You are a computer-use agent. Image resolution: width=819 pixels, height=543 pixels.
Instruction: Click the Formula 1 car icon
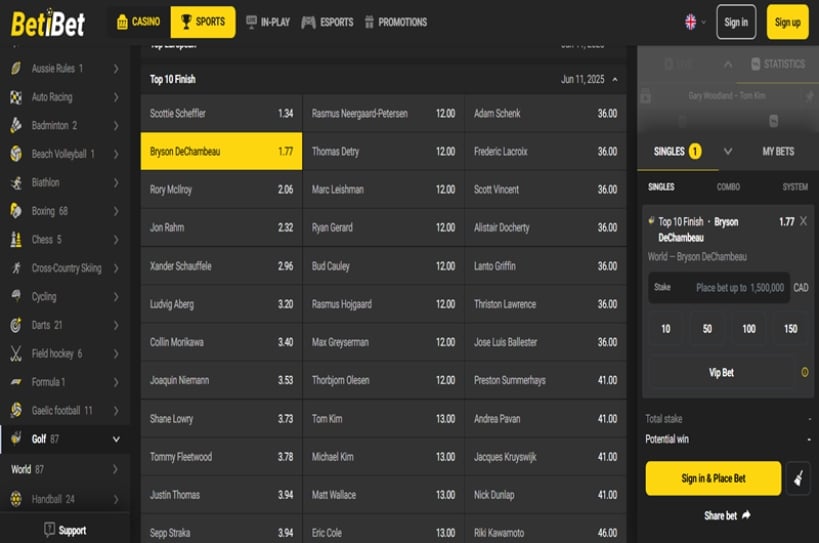point(16,382)
